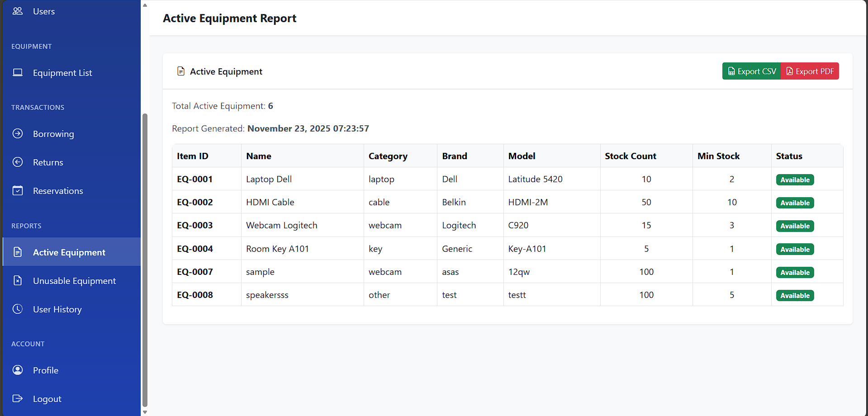Click the Stock Count column header
Image resolution: width=868 pixels, height=416 pixels.
pyautogui.click(x=630, y=156)
